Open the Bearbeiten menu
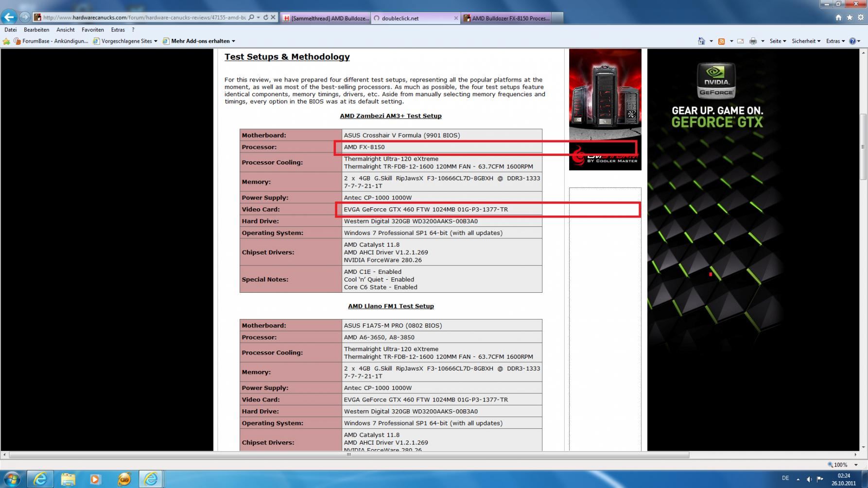Viewport: 868px width, 488px height. [36, 30]
